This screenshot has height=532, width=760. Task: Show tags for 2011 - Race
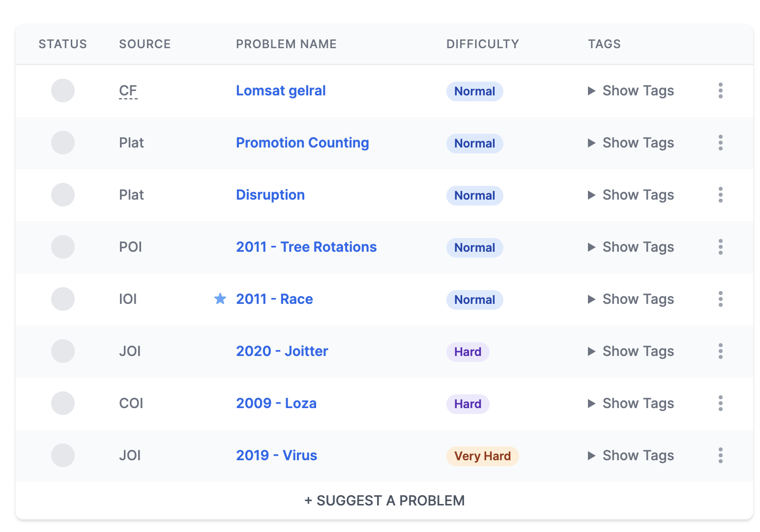631,299
